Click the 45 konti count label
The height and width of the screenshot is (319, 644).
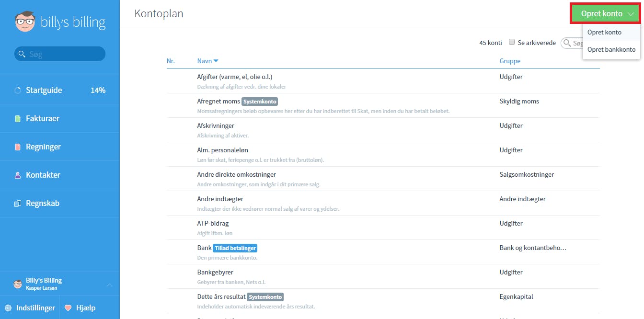491,43
